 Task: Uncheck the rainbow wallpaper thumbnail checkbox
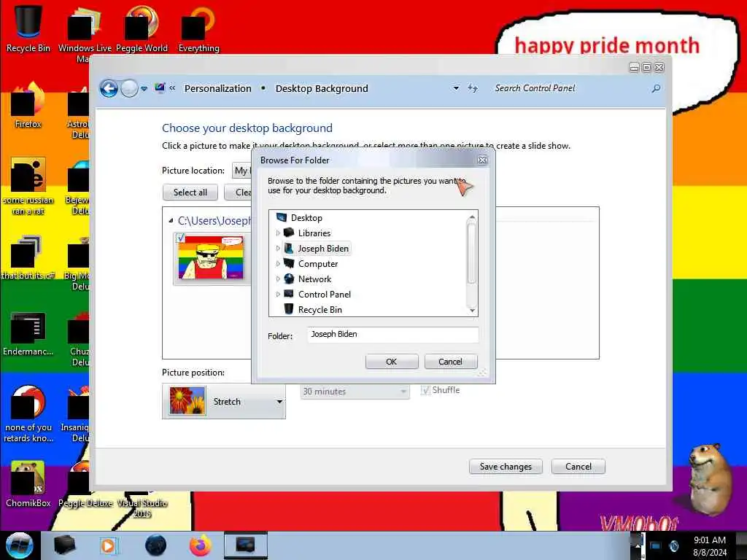pyautogui.click(x=181, y=238)
